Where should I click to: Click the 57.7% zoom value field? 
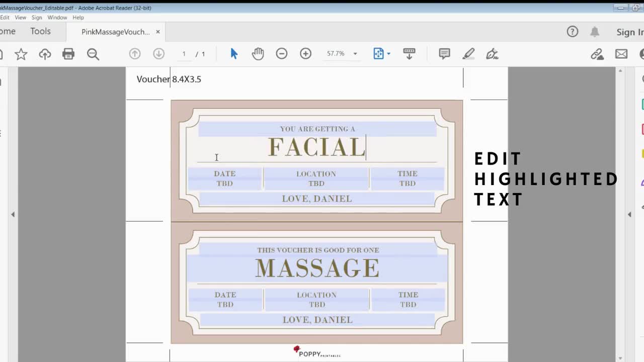click(336, 54)
